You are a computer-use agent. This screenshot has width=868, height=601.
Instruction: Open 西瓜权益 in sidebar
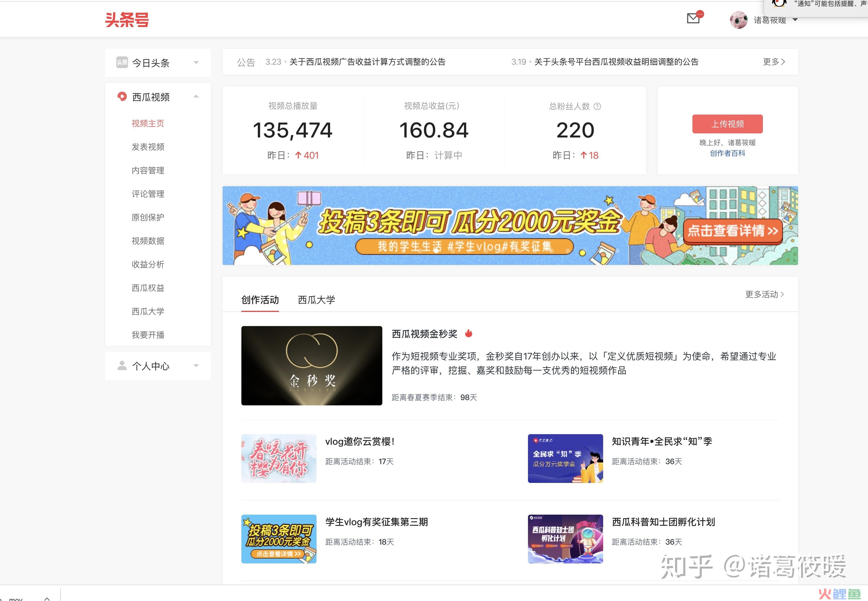click(148, 288)
